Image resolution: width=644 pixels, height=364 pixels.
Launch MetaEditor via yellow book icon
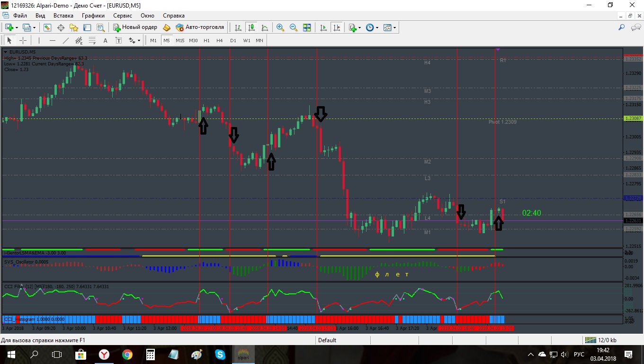click(x=167, y=27)
